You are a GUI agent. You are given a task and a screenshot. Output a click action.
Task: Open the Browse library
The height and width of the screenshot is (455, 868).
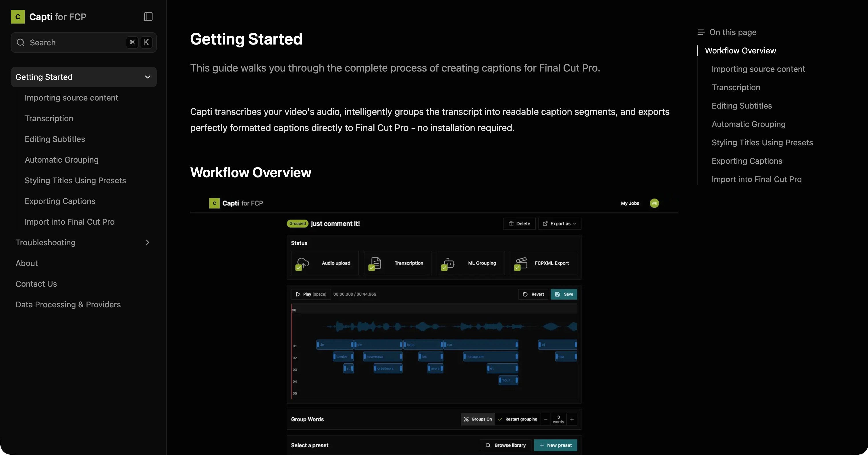(x=506, y=445)
